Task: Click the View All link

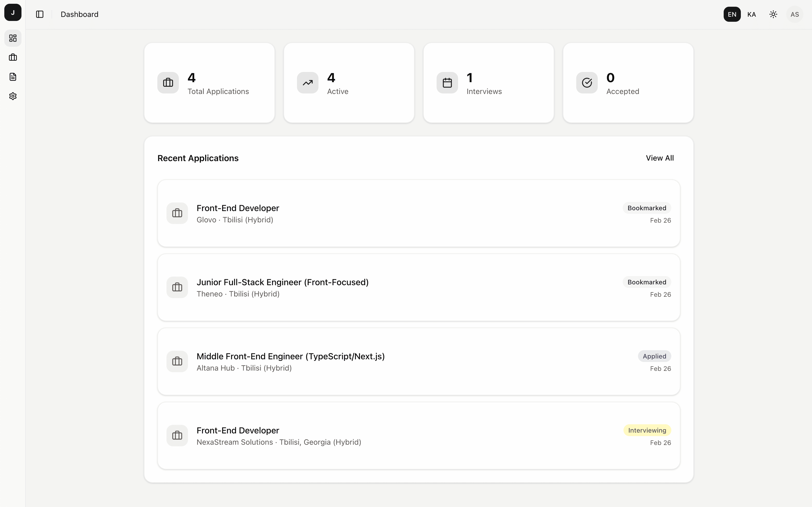Action: (x=660, y=158)
